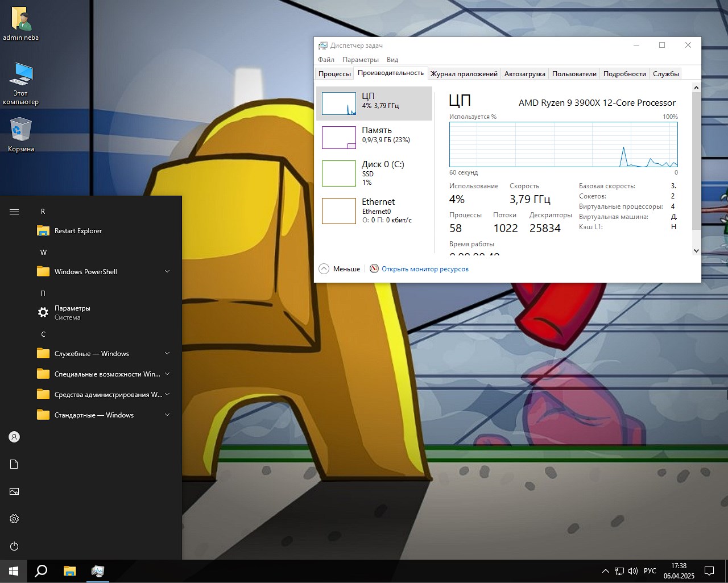Switch to the Автозагрузка tab
The height and width of the screenshot is (583, 728).
click(x=525, y=74)
